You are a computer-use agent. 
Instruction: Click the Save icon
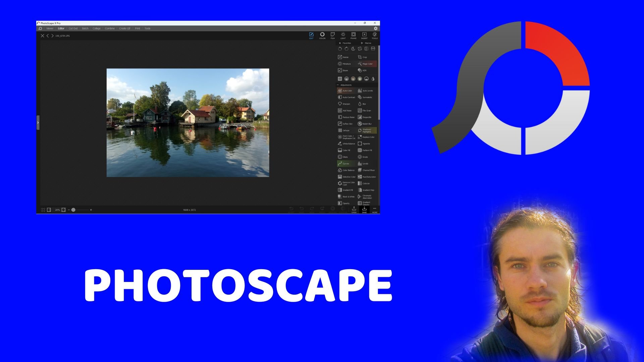364,209
